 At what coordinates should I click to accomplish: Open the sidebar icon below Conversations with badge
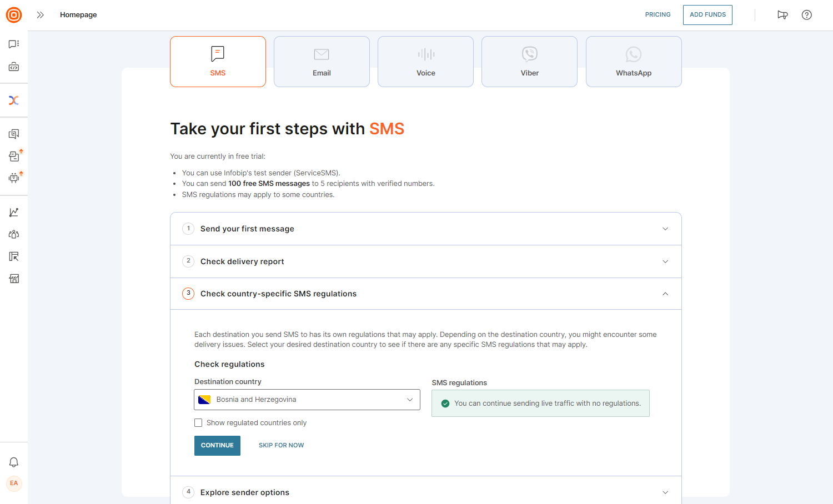pos(14,156)
